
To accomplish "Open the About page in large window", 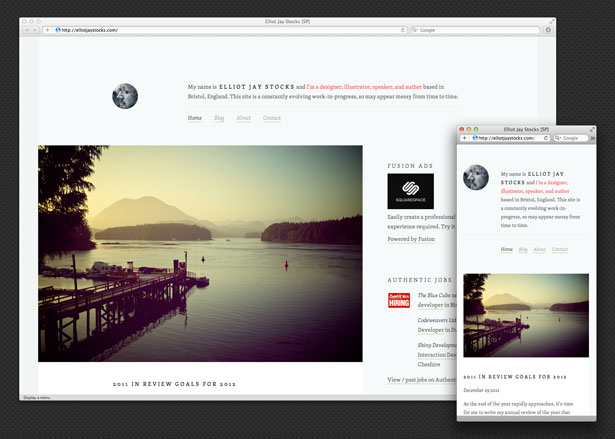I will (243, 118).
